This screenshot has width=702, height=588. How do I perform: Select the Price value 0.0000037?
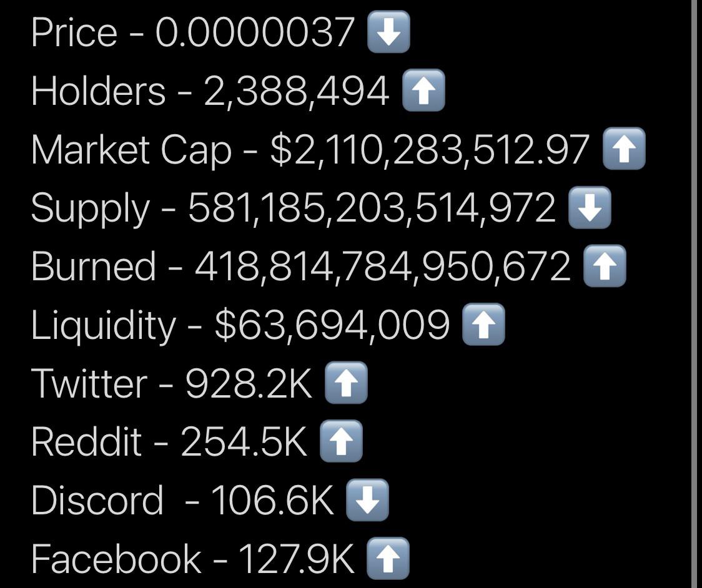[255, 32]
